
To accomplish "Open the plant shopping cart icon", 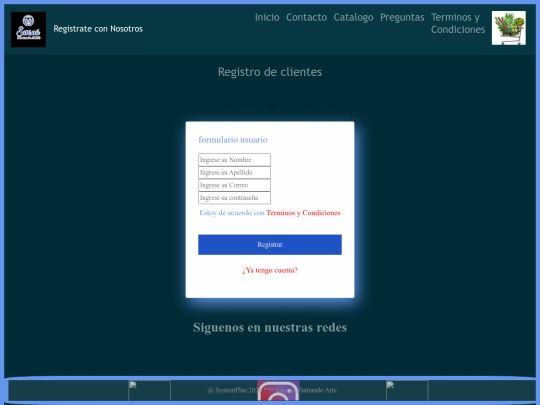I will [509, 28].
